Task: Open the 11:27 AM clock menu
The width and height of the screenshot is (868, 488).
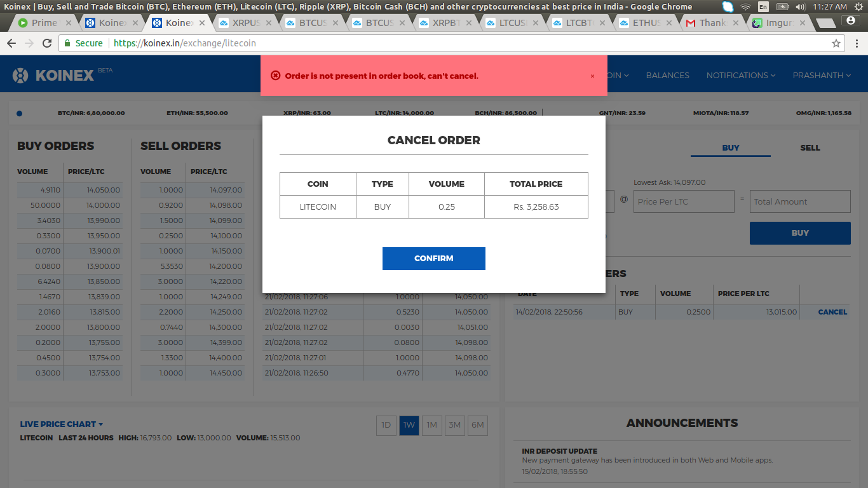Action: click(830, 6)
